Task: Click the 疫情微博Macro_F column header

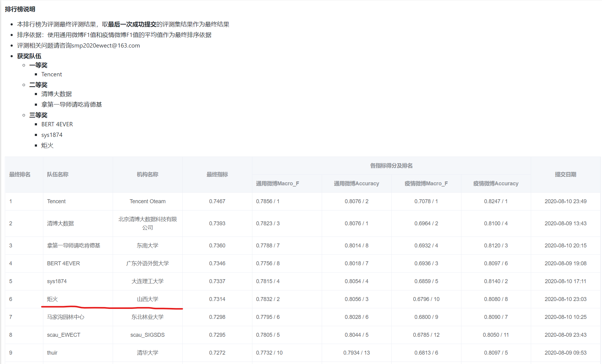Action: click(x=426, y=184)
